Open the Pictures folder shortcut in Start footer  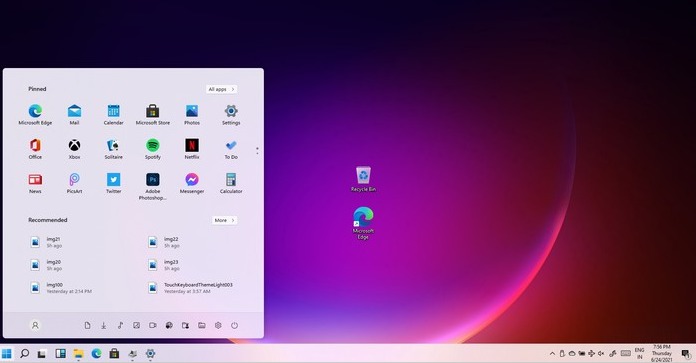pos(136,325)
